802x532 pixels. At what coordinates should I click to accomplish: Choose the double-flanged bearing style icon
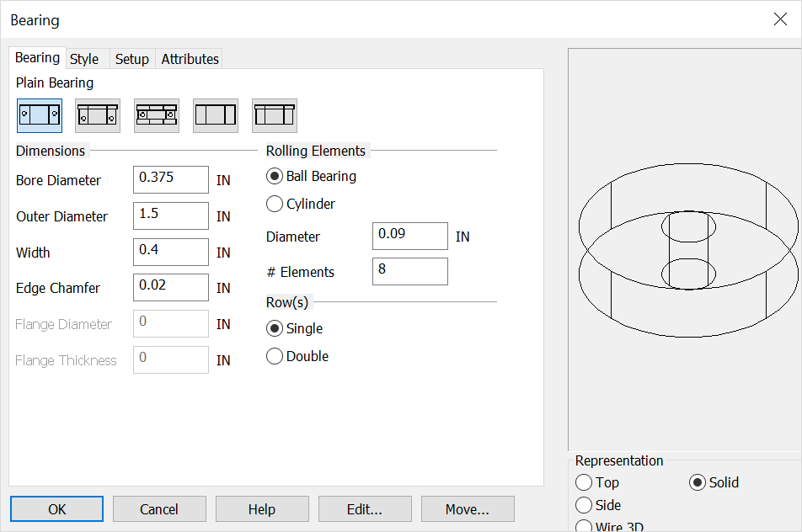point(157,114)
